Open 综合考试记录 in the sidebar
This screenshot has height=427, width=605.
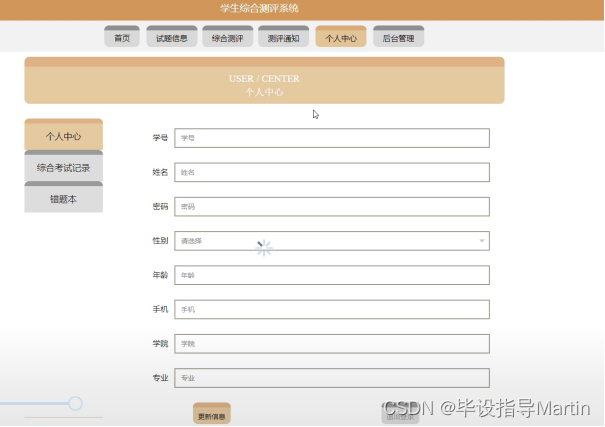click(x=64, y=166)
